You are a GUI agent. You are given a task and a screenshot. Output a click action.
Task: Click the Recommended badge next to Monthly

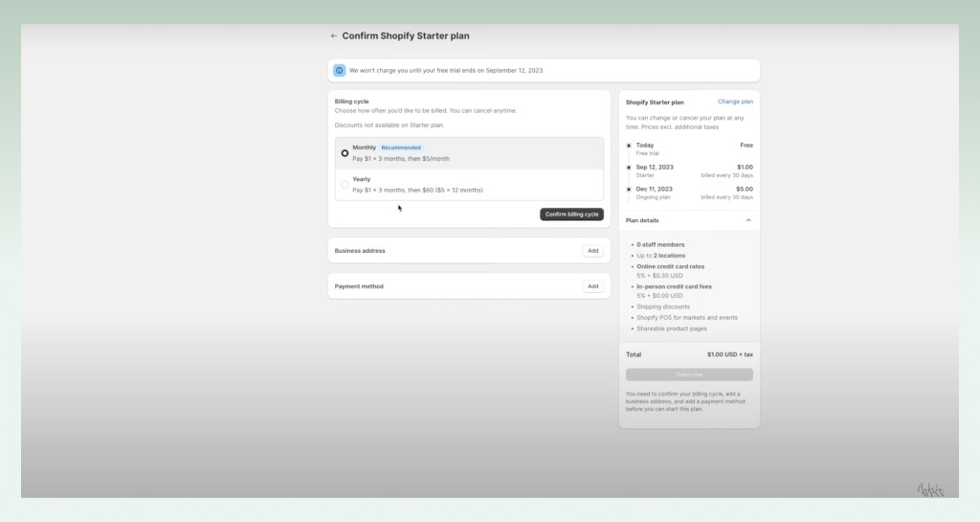point(401,148)
